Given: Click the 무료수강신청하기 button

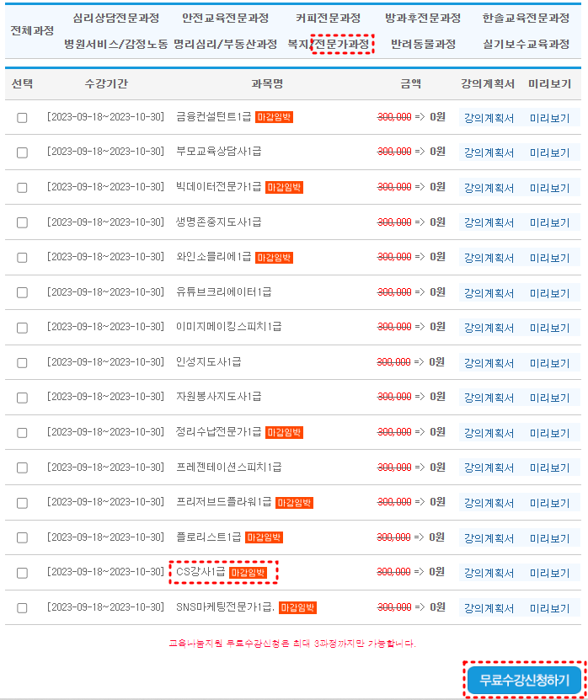Looking at the screenshot, I should pos(524,681).
